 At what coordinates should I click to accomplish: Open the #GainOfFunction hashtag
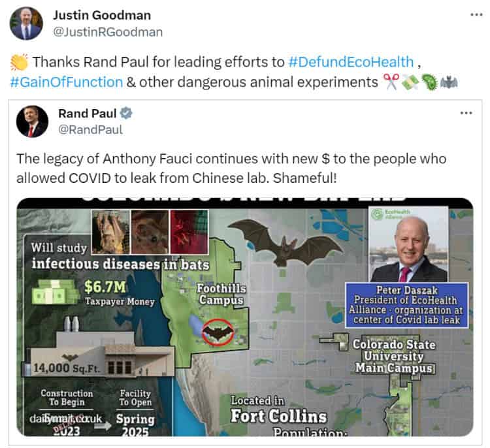point(66,82)
